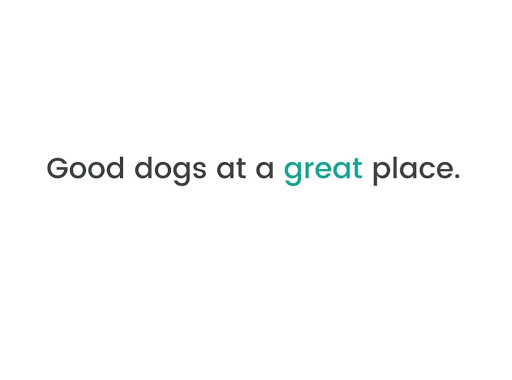Click the space between "Good" and "dogs"
Image resolution: width=512 pixels, height=380 pixels.
pyautogui.click(x=129, y=168)
